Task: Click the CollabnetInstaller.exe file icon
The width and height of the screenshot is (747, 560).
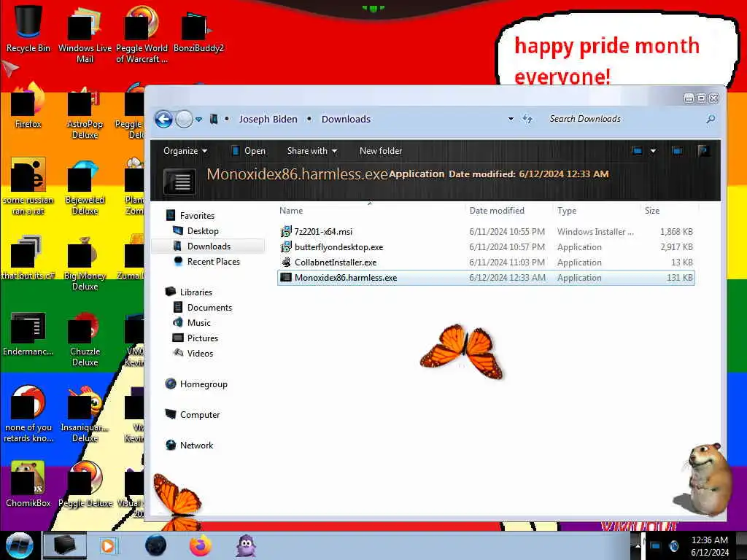Action: click(286, 262)
